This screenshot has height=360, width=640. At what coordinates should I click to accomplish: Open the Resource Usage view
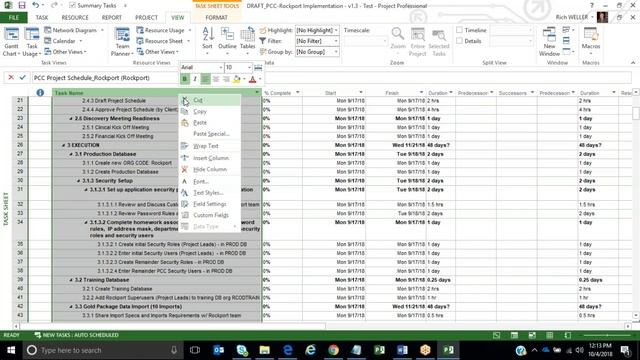tap(163, 30)
